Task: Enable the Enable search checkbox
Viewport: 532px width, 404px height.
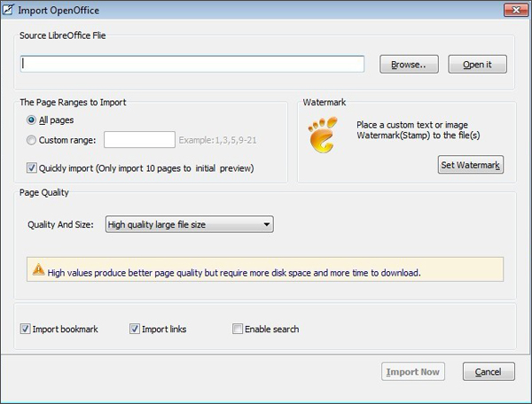Action: [x=238, y=329]
